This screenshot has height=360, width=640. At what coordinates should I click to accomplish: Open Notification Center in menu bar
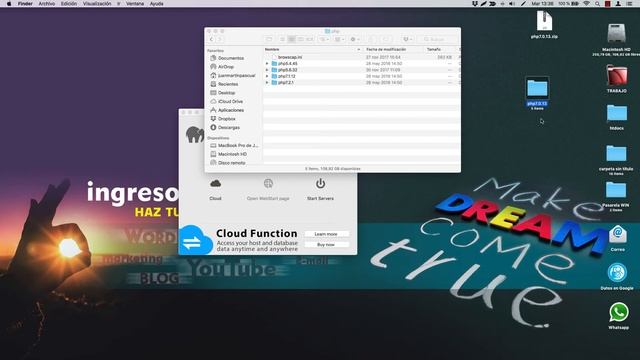tap(629, 4)
